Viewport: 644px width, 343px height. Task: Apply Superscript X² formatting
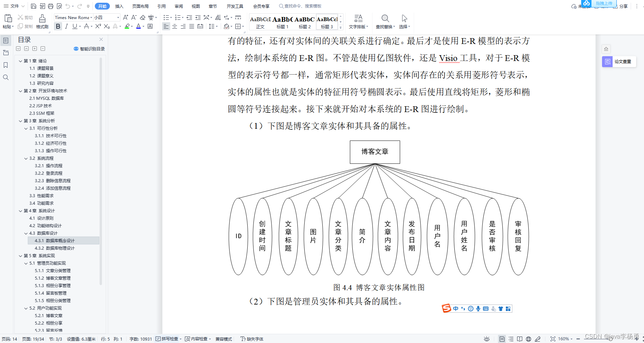click(x=98, y=26)
